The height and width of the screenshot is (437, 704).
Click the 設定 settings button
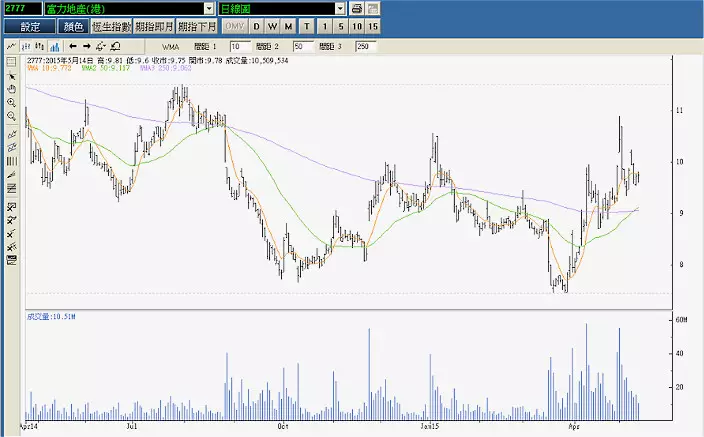click(30, 26)
